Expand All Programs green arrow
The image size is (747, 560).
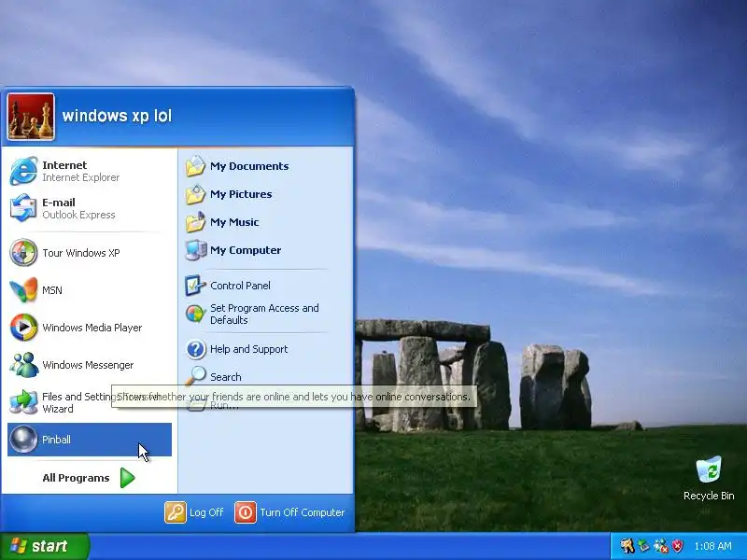click(x=127, y=478)
